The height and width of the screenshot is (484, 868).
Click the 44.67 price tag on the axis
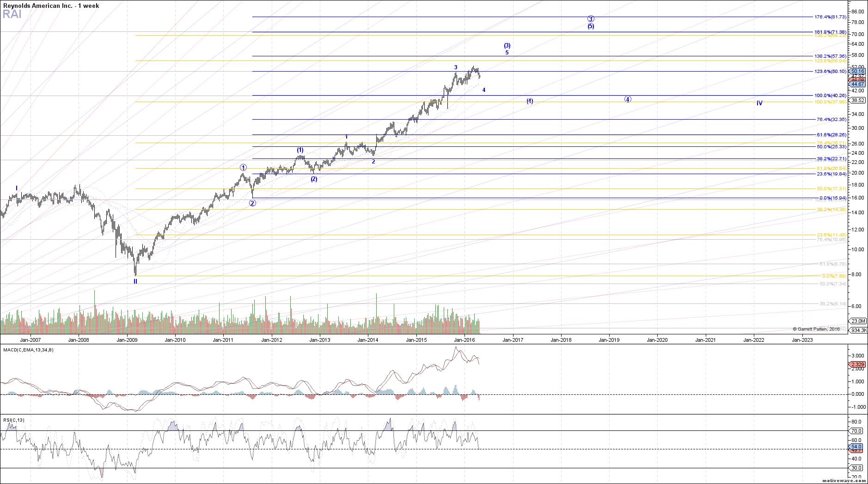[x=857, y=84]
